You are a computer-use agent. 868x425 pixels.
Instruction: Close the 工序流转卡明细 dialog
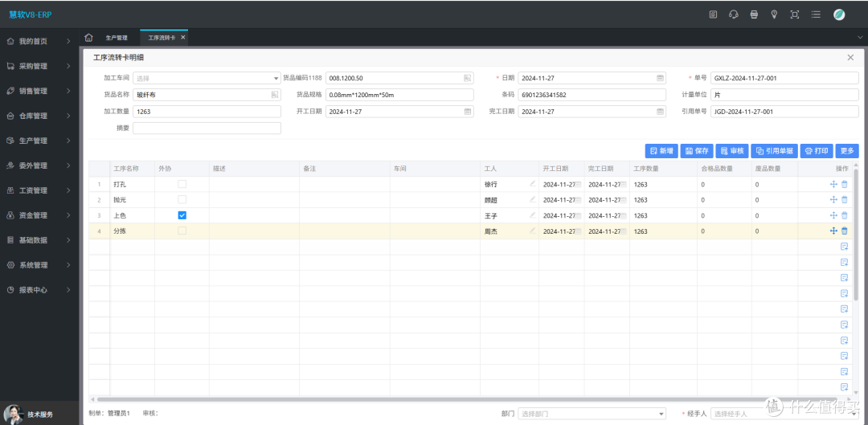[850, 57]
